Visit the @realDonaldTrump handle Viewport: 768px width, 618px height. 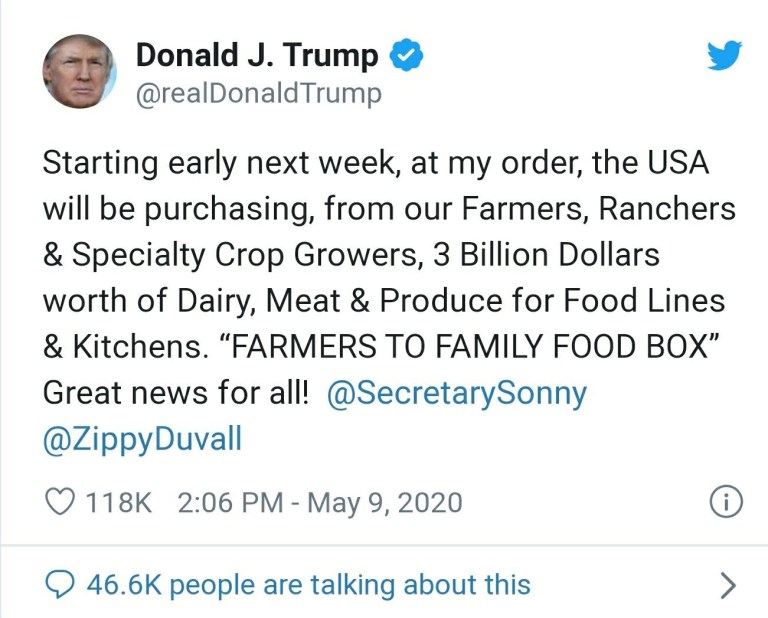pos(258,94)
